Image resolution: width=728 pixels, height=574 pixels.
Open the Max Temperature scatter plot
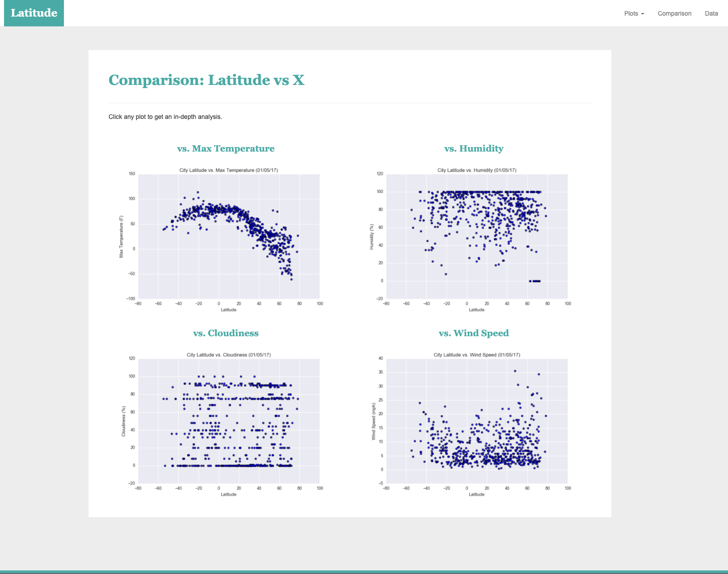pyautogui.click(x=220, y=239)
